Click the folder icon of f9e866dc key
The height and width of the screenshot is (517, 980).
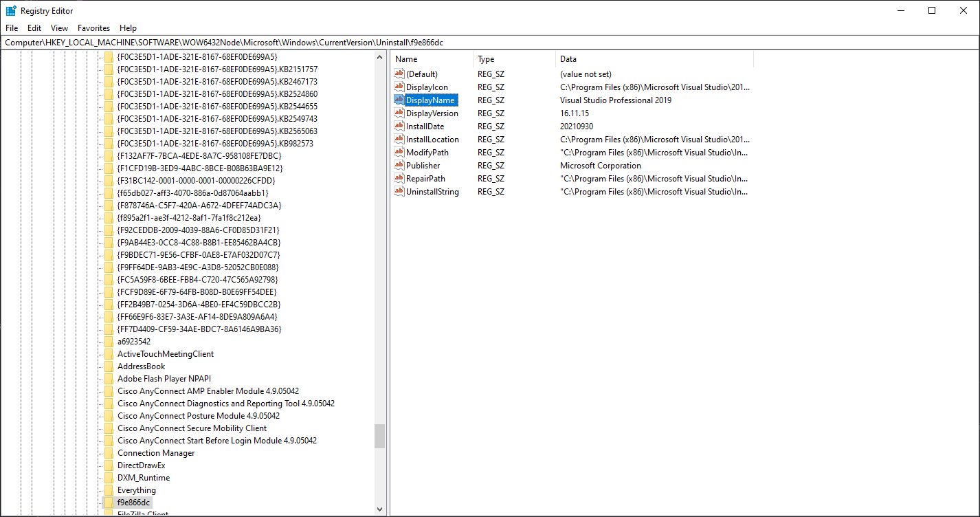[109, 503]
